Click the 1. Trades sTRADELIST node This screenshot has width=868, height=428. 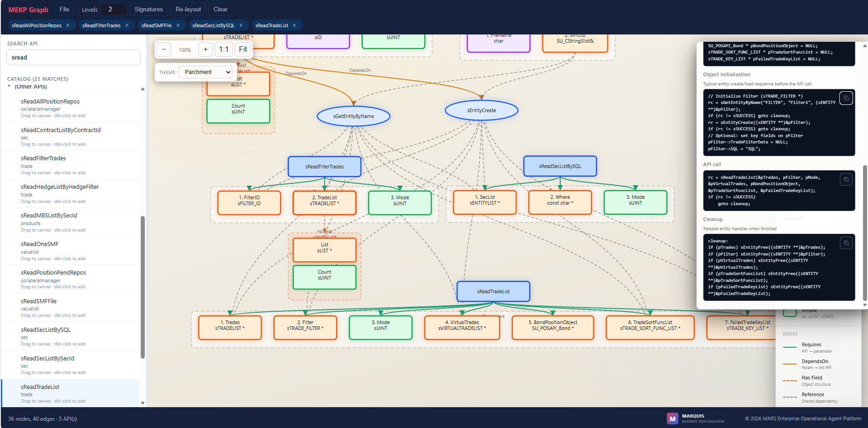pos(230,328)
